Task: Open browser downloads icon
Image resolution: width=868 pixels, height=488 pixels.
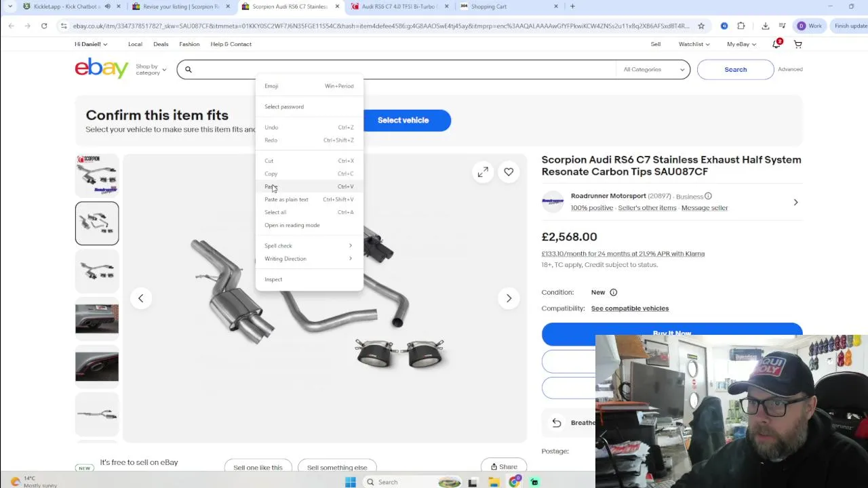Action: tap(766, 26)
